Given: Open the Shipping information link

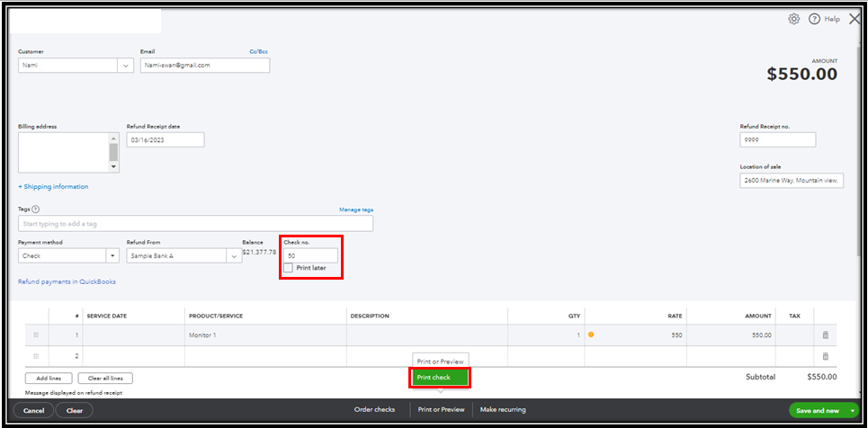Looking at the screenshot, I should pos(53,187).
